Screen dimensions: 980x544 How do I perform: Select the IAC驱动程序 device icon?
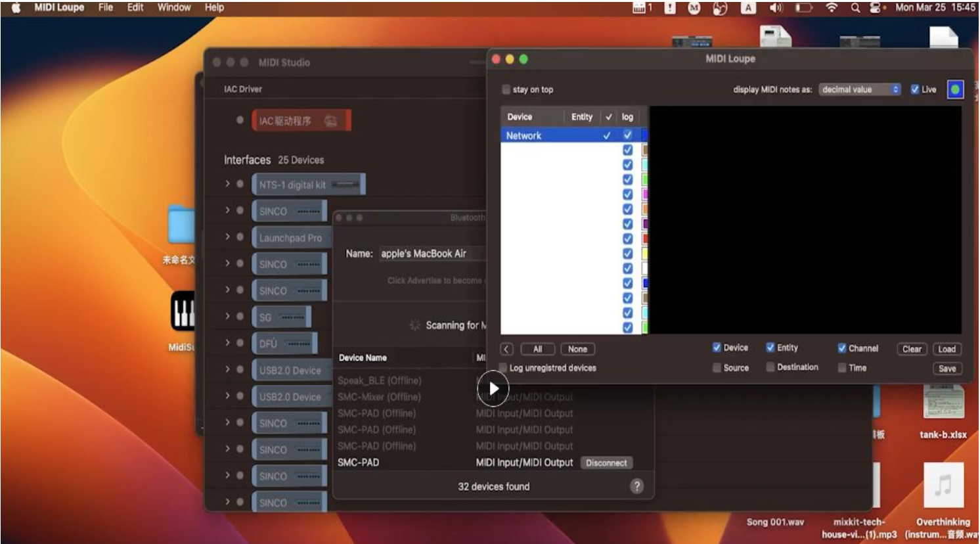point(301,121)
